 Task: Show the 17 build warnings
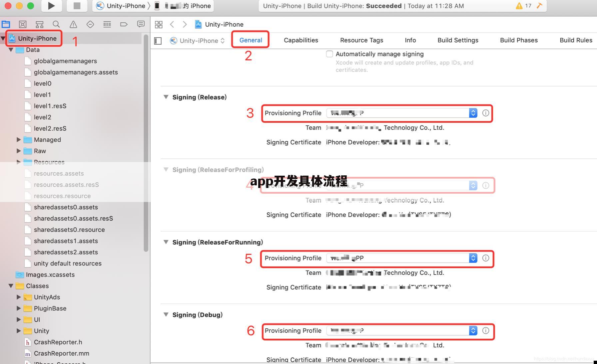pyautogui.click(x=524, y=6)
